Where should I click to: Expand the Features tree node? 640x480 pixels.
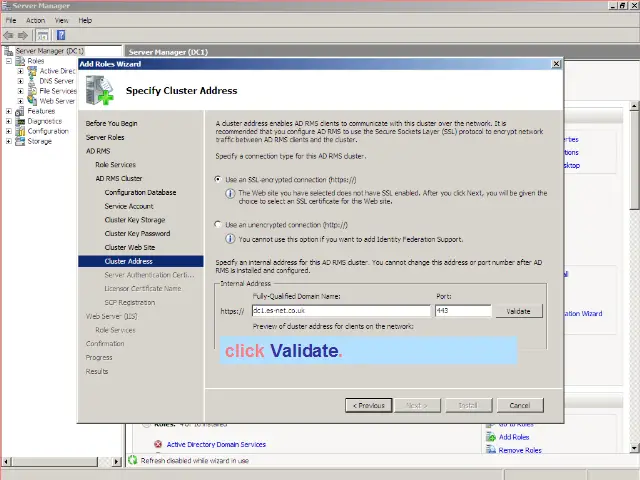pos(8,111)
